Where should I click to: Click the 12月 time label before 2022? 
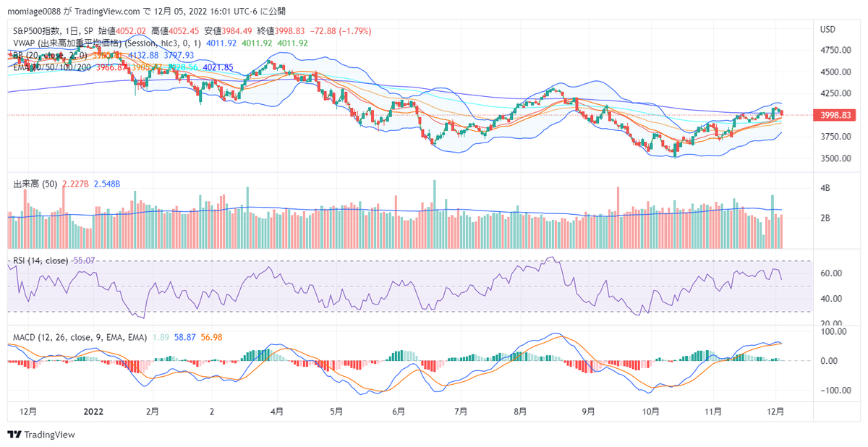click(x=29, y=412)
